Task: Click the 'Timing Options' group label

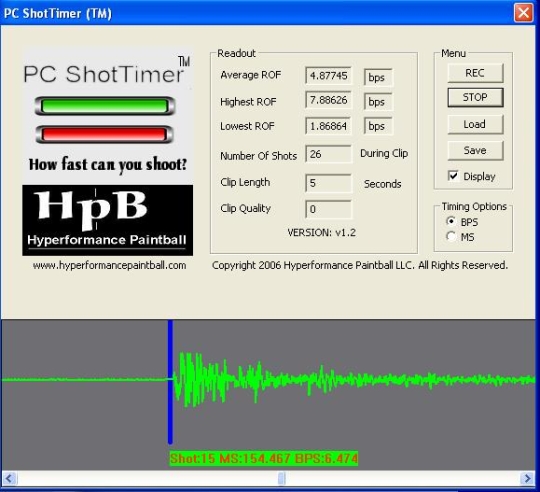Action: tap(474, 206)
